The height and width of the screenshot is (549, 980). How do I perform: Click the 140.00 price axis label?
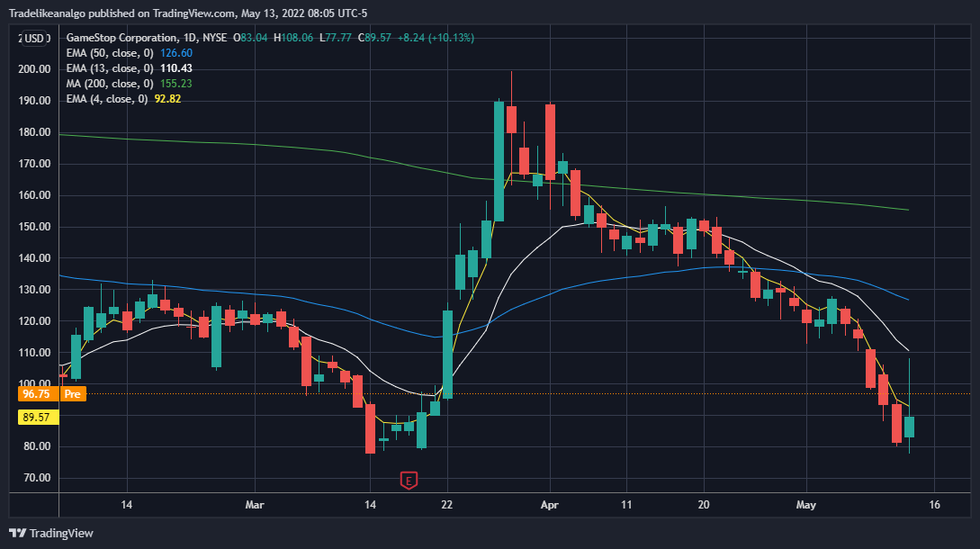(x=34, y=257)
